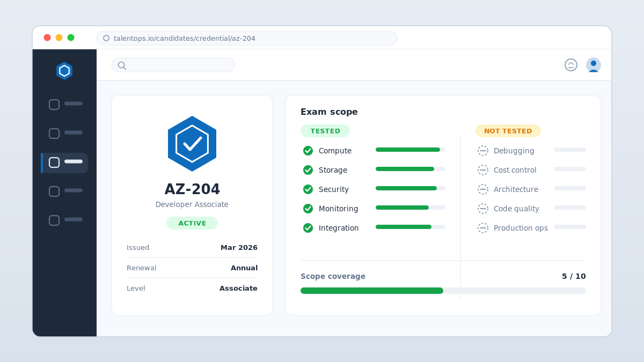Screen dimensions: 644x362
Task: Click dashed circle icon beside Cost control
Action: click(x=483, y=170)
